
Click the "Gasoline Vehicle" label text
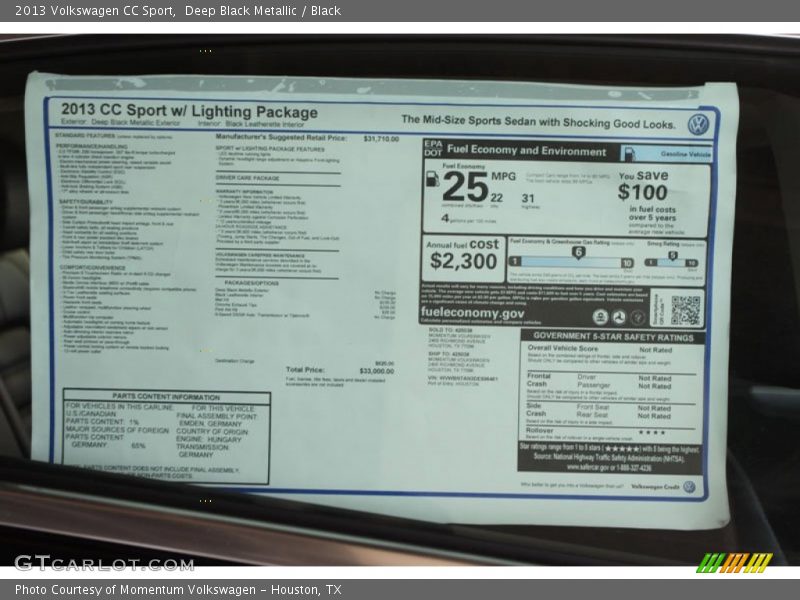(x=685, y=154)
